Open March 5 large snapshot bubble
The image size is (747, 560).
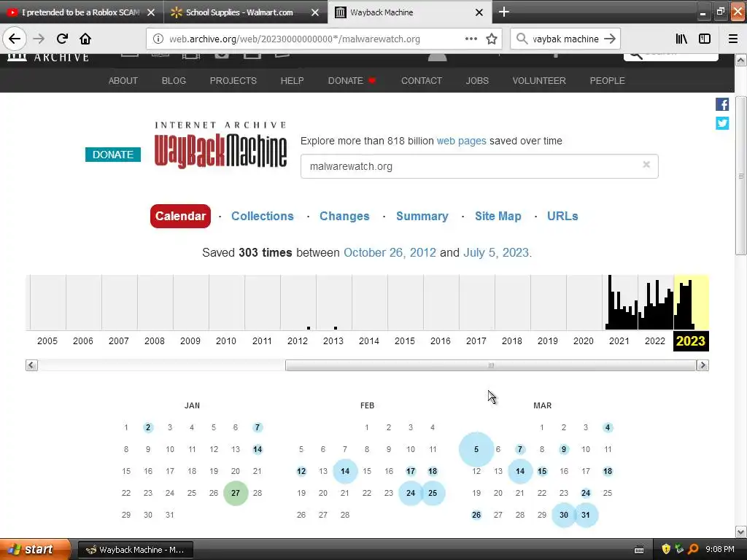point(476,449)
